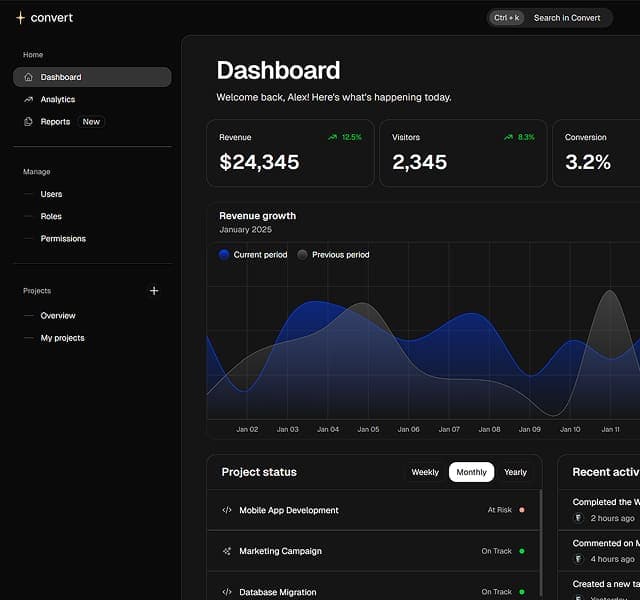Open Overview under Projects

tap(58, 316)
